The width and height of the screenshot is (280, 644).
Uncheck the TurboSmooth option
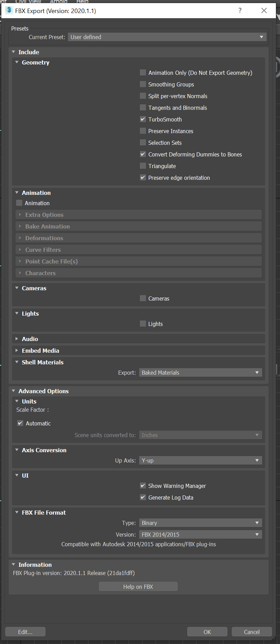pos(143,119)
